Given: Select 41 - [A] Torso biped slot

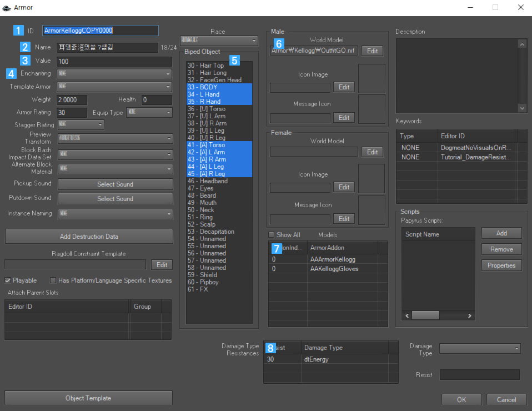Looking at the screenshot, I should [219, 145].
